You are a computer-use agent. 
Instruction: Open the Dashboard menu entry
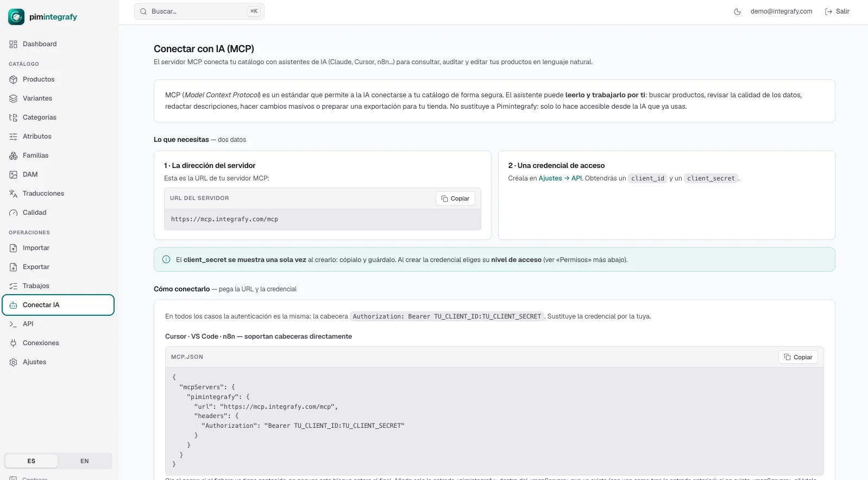pyautogui.click(x=58, y=44)
